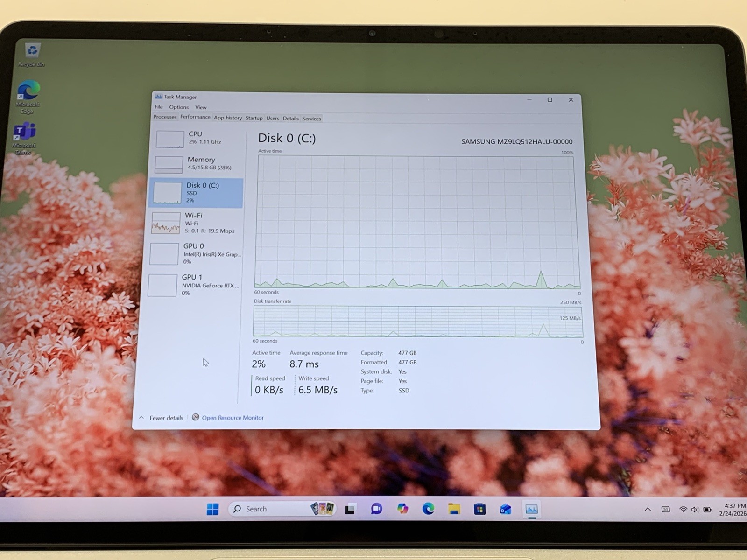Open the File menu in Task Manager
Viewport: 747px width, 560px height.
click(159, 107)
